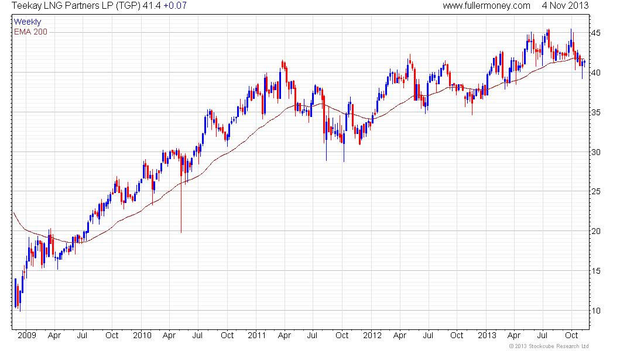Click the '30' price axis label

coord(595,152)
